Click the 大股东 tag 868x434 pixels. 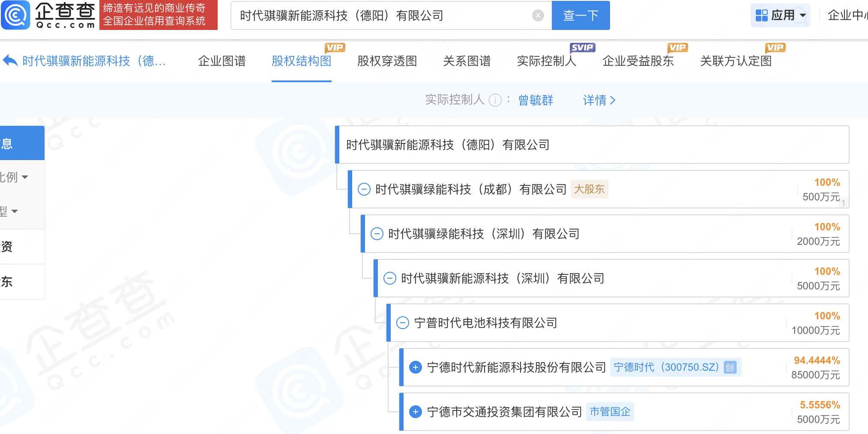[589, 189]
